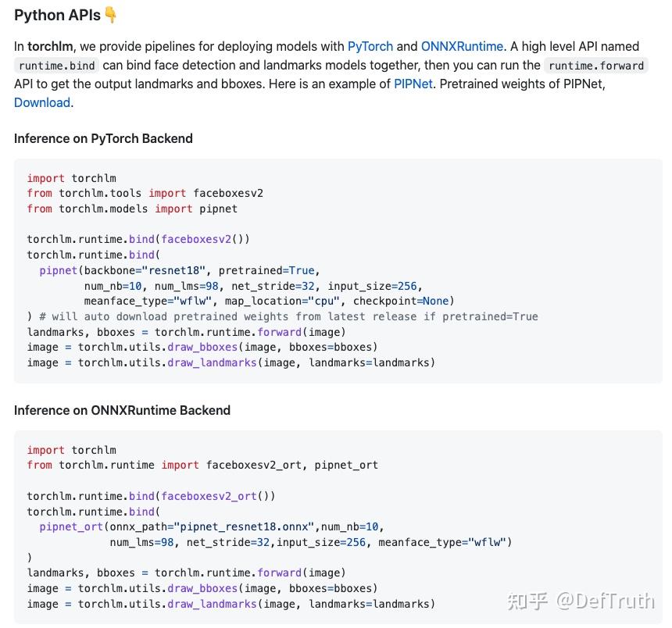Click the auto download pretrained weights comment
The image size is (672, 628).
(288, 316)
